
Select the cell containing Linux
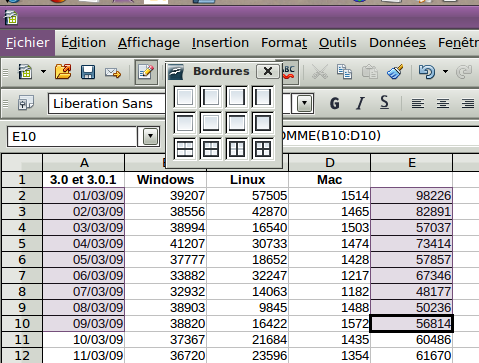tap(247, 180)
